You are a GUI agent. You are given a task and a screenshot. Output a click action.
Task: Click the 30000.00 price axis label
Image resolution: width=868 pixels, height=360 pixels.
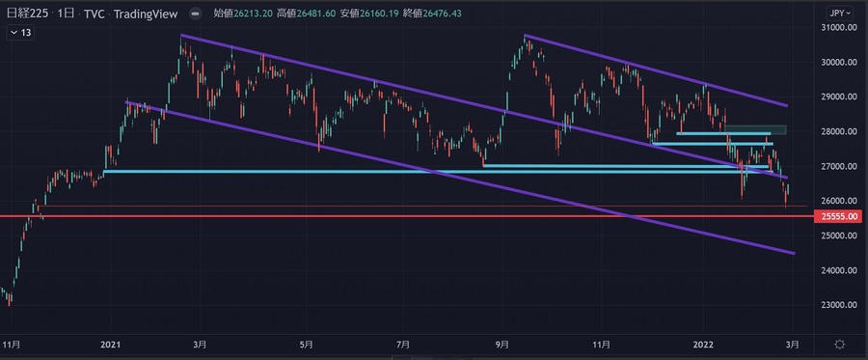pyautogui.click(x=840, y=63)
